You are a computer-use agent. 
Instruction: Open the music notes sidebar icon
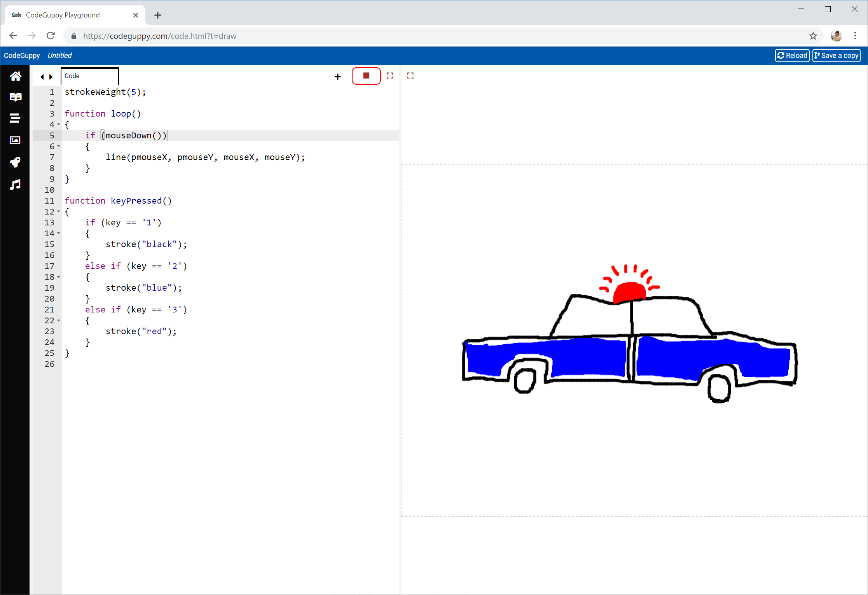click(x=15, y=185)
